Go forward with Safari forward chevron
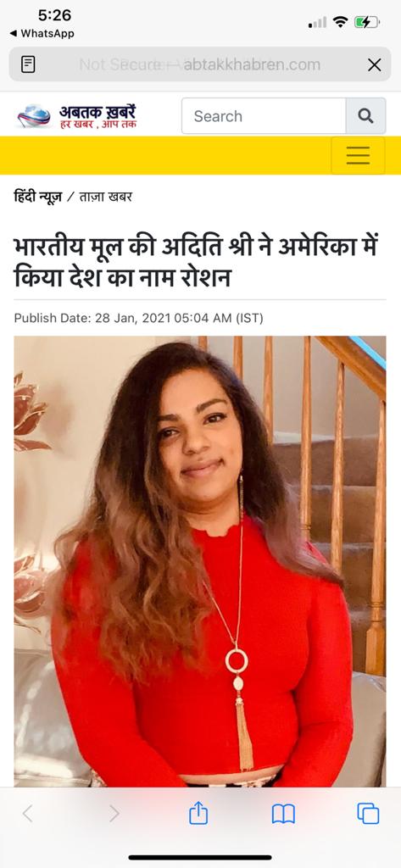Viewport: 401px width, 868px height. [x=114, y=814]
